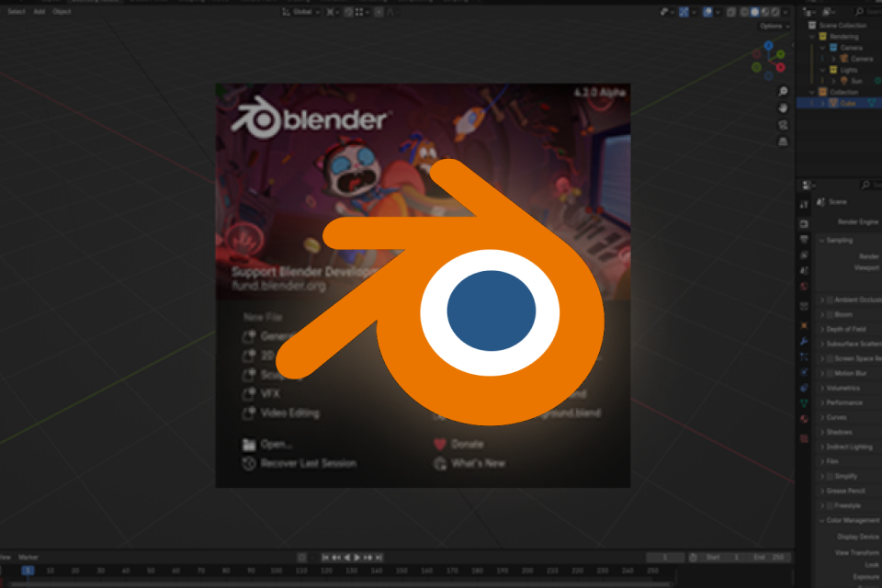Open the Scene properties tab icon
Image resolution: width=882 pixels, height=588 pixels.
coord(805,271)
